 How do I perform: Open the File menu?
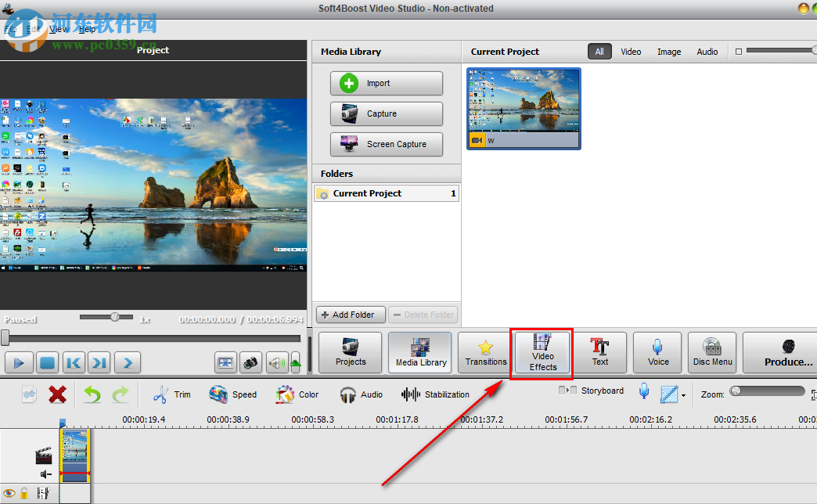pyautogui.click(x=10, y=29)
